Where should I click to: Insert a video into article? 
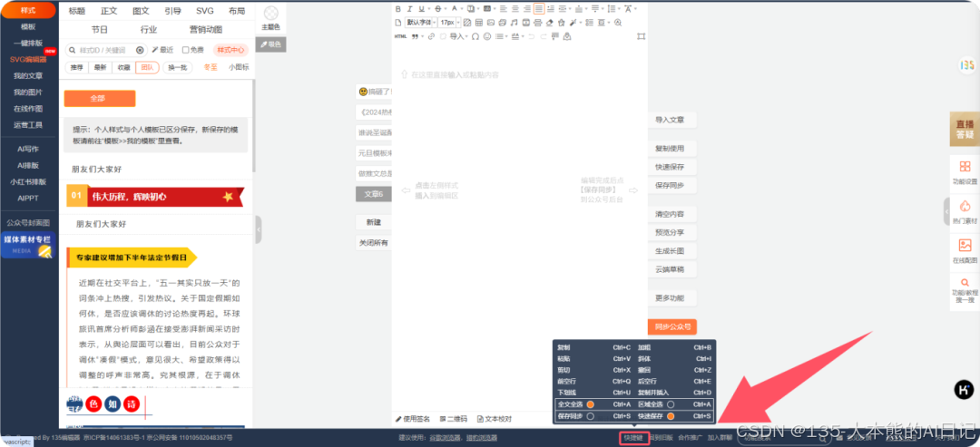(525, 23)
